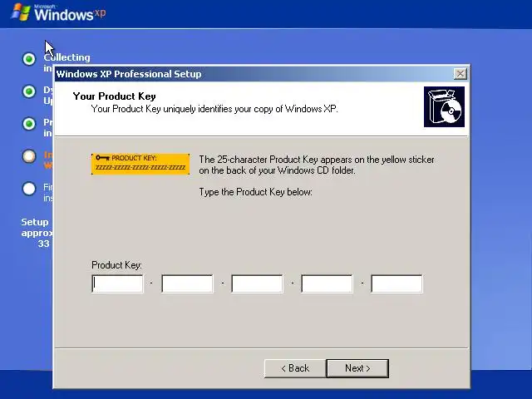Select the third Product Key field

tap(257, 283)
